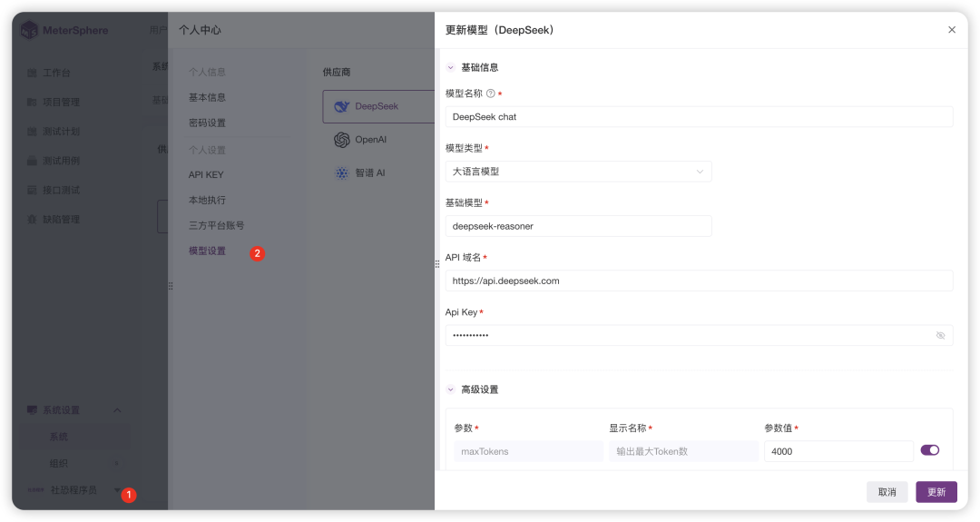Collapse the 系统设置 sidebar group
The width and height of the screenshot is (980, 522).
click(117, 410)
